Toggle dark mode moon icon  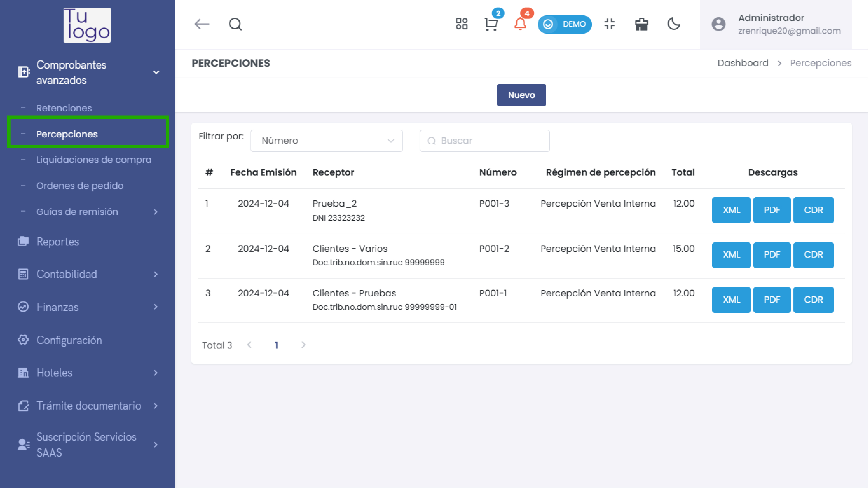(674, 24)
